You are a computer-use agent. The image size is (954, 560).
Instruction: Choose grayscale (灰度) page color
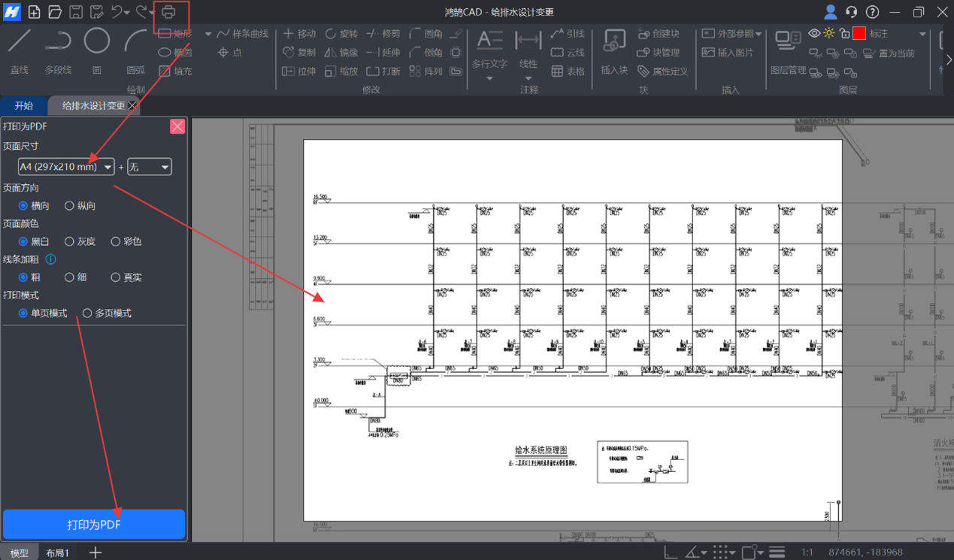pyautogui.click(x=70, y=241)
